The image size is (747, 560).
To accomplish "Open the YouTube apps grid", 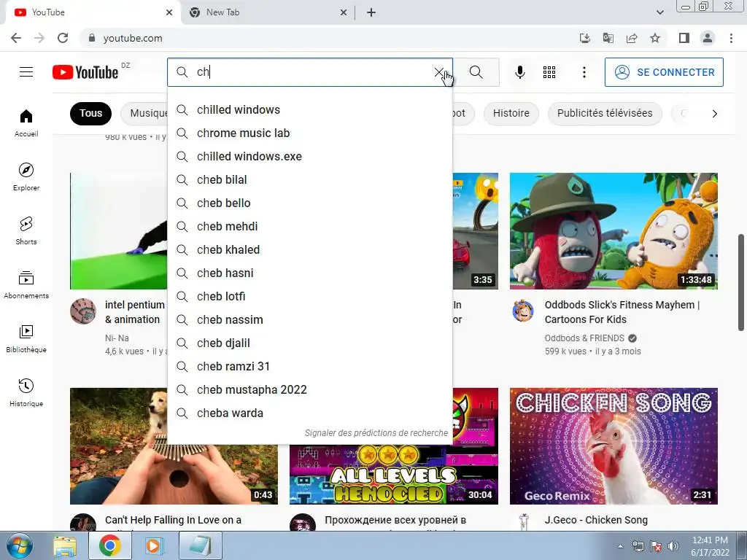I will tap(549, 72).
